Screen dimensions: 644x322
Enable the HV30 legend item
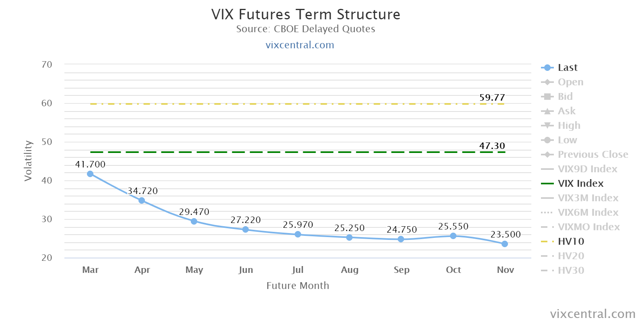click(571, 270)
